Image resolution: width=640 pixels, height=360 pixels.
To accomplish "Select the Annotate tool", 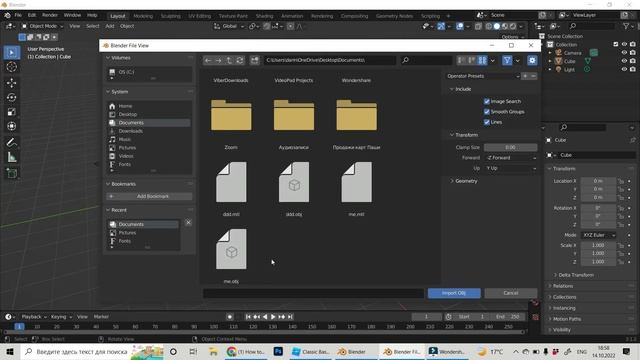I will coord(11,142).
